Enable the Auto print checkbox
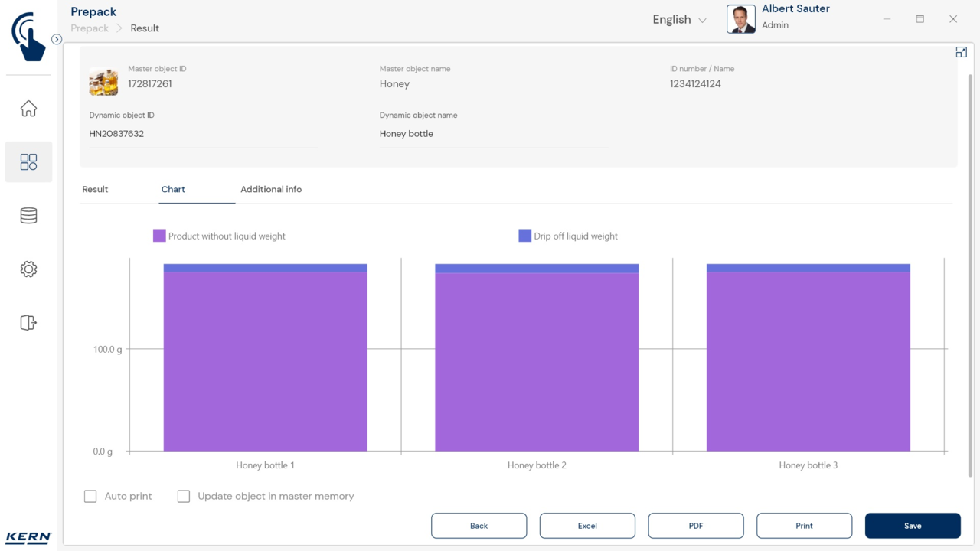 point(90,496)
